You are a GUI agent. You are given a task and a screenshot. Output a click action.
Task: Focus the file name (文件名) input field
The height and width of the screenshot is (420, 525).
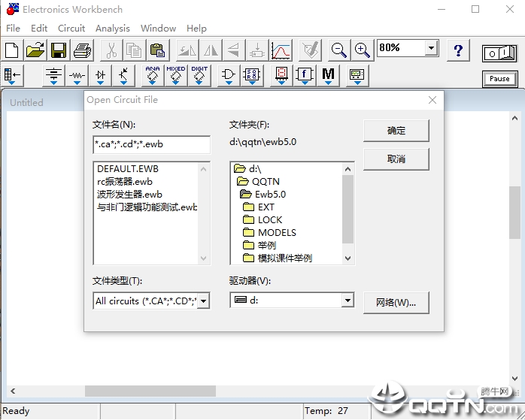click(152, 144)
